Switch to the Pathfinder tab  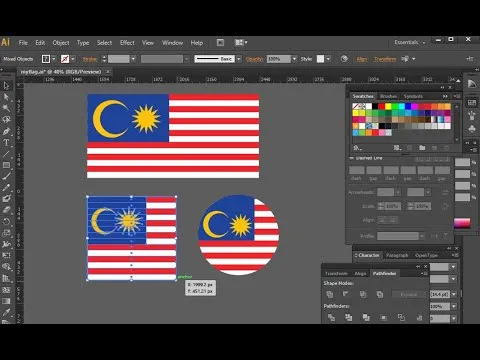384,273
